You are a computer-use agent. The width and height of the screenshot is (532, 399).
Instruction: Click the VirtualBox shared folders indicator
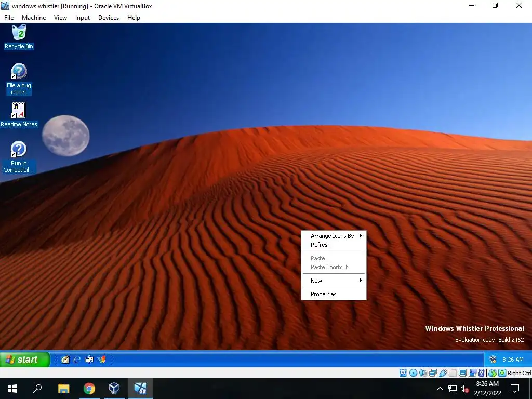(453, 373)
